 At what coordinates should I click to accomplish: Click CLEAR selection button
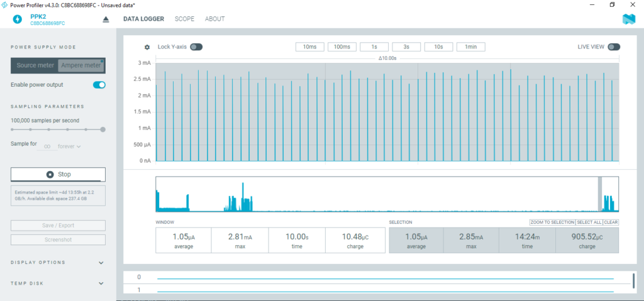click(x=611, y=222)
